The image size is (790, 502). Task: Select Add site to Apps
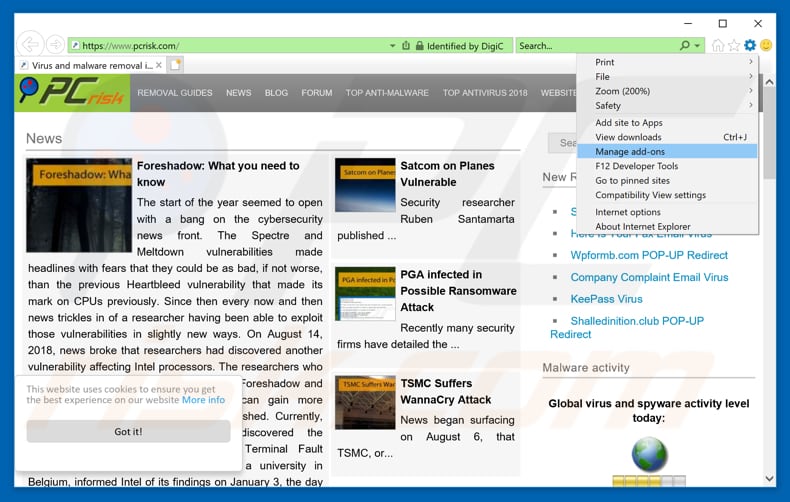(x=667, y=122)
